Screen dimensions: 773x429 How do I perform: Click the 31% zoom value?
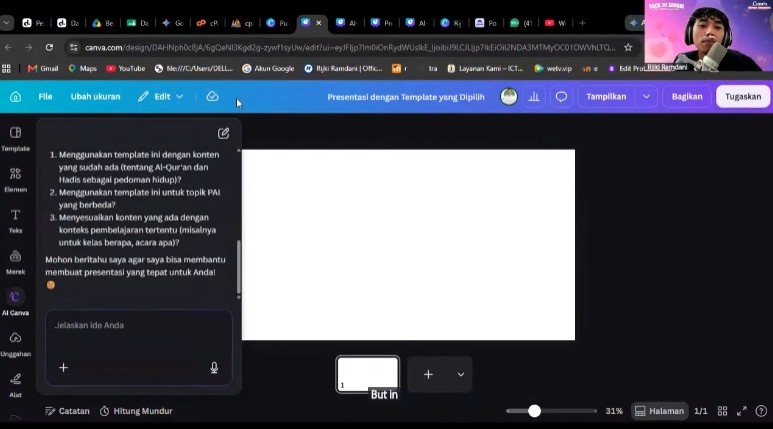click(x=614, y=411)
